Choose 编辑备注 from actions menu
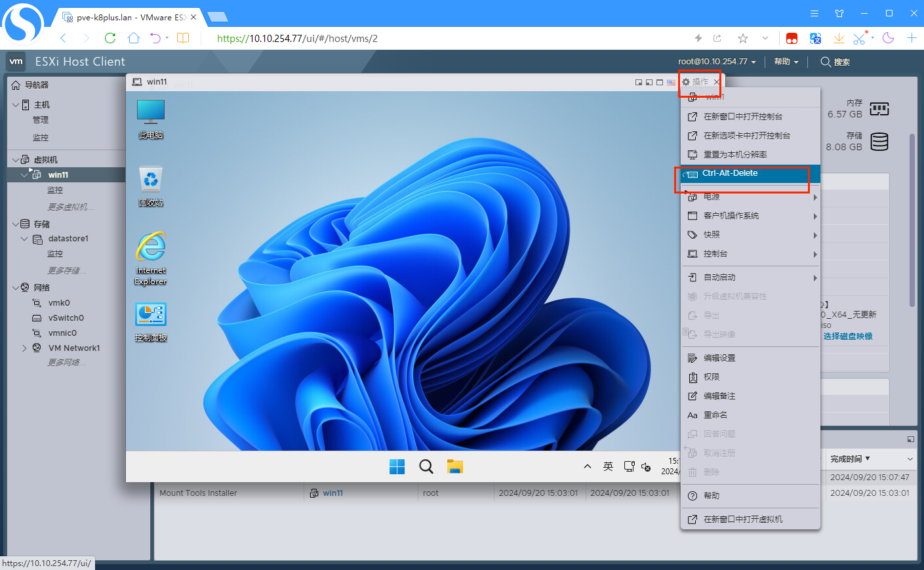Image resolution: width=924 pixels, height=570 pixels. pyautogui.click(x=750, y=396)
